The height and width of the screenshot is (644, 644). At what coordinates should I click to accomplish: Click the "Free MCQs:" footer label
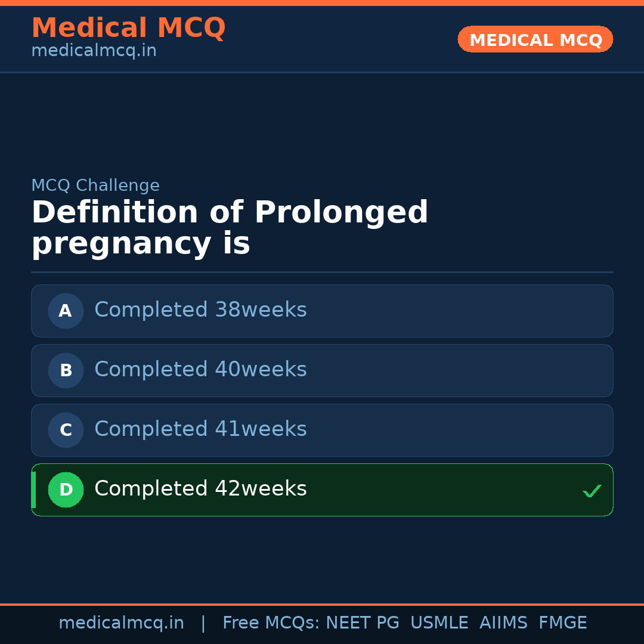click(x=271, y=623)
